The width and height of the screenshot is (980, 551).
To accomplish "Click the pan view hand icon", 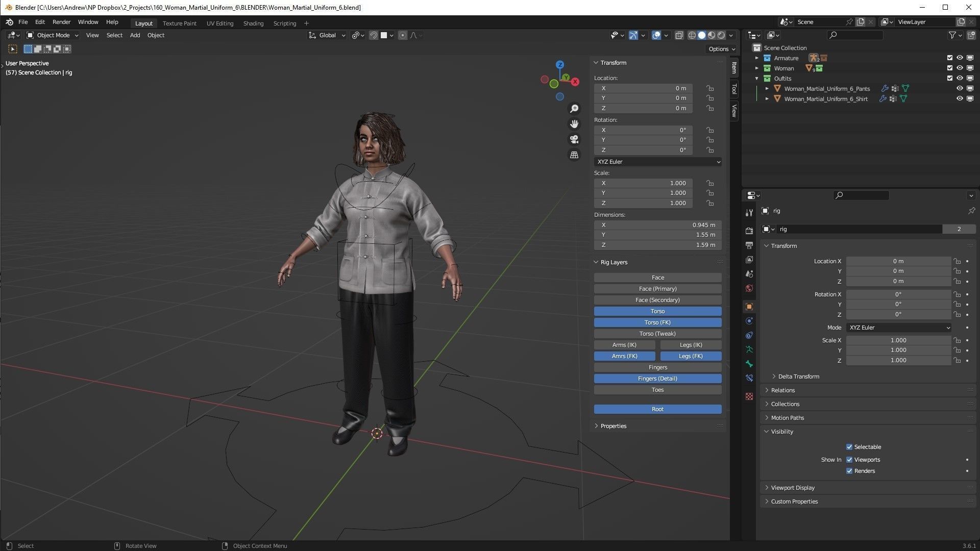I will (x=574, y=124).
